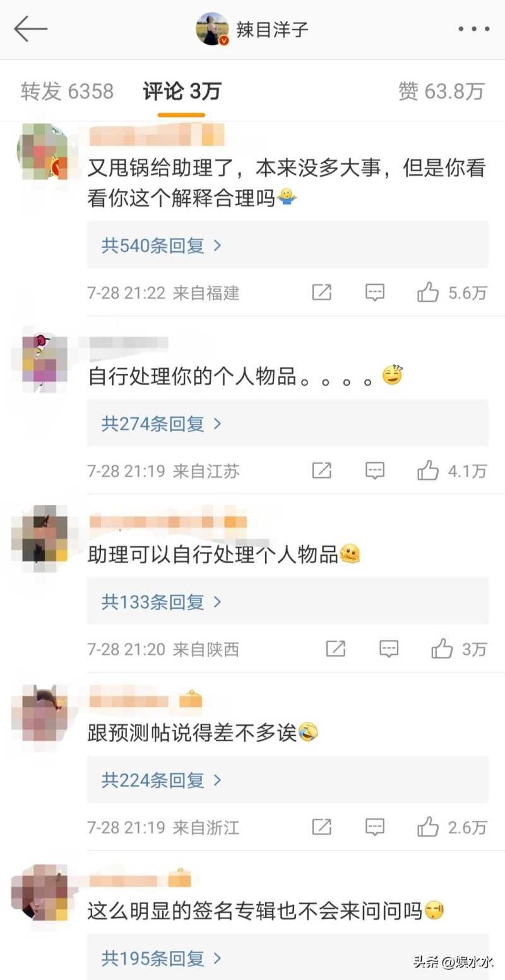Open the 赞 63.8万 likes list

[441, 92]
